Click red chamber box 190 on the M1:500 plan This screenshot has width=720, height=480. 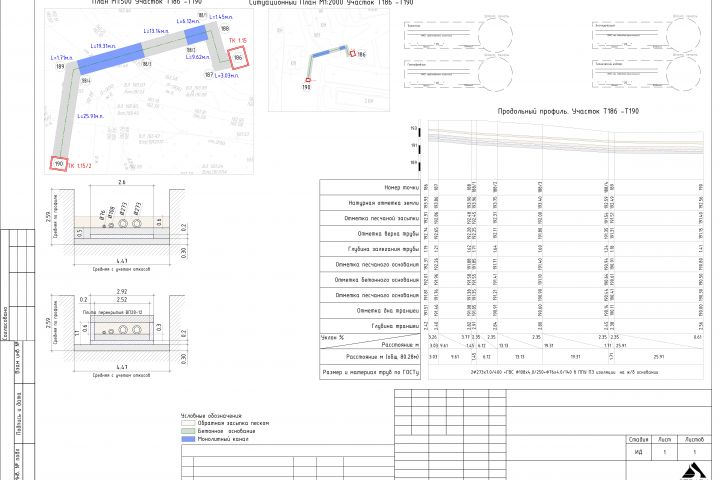tap(59, 164)
